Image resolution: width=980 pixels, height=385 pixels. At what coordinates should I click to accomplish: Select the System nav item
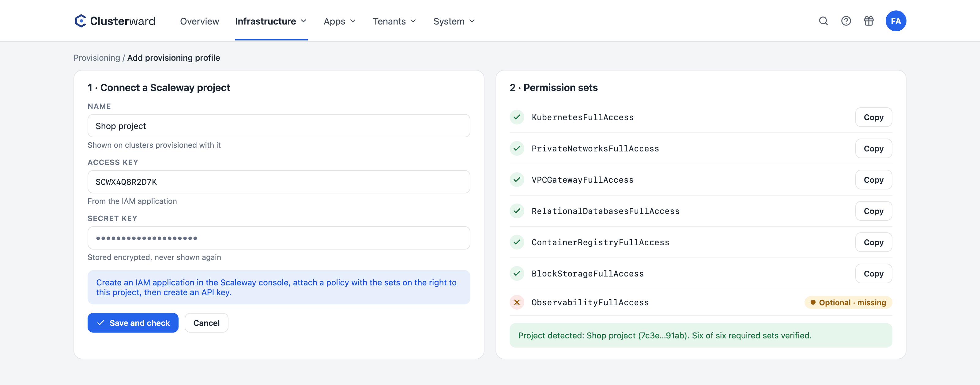[454, 21]
